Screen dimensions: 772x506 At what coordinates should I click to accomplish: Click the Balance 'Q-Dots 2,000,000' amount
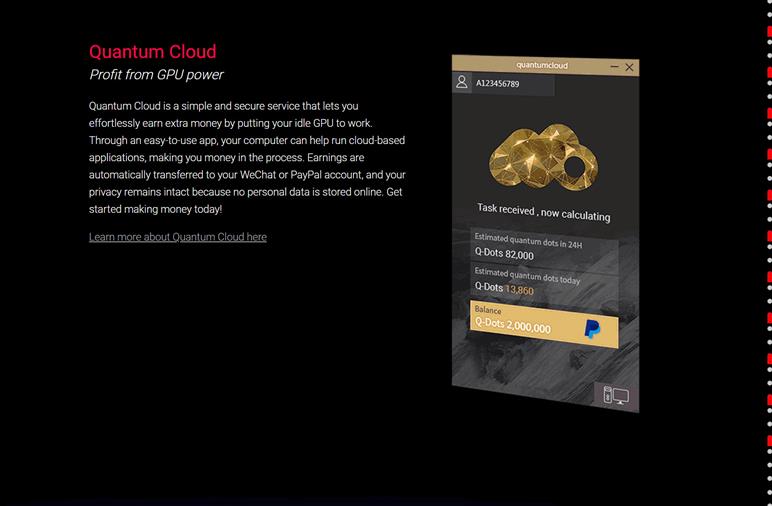513,325
